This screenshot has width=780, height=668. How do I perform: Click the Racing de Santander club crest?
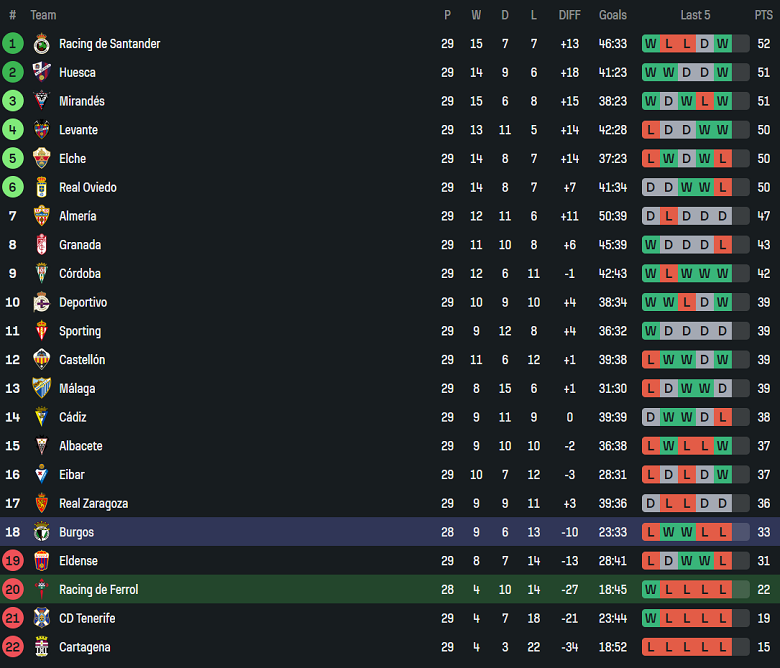(x=41, y=44)
